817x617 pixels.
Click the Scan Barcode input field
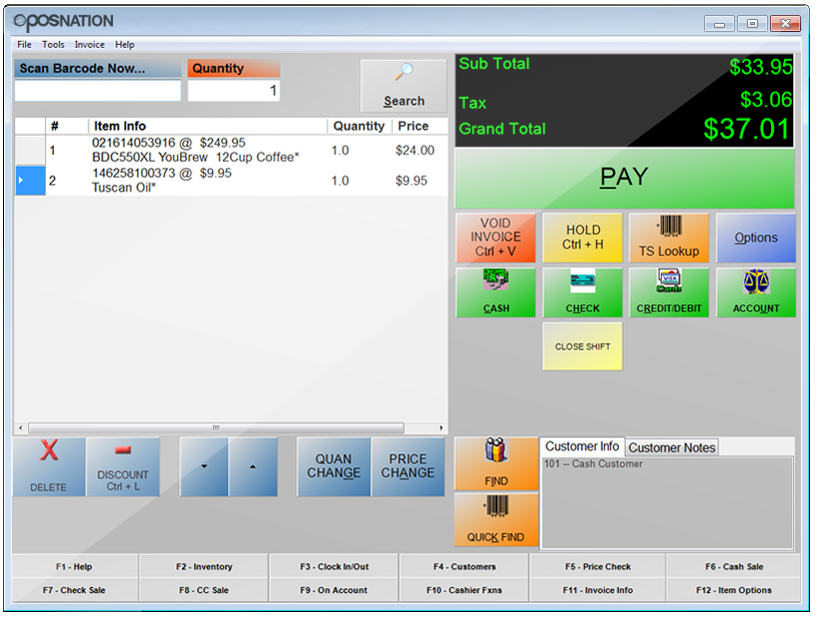98,91
